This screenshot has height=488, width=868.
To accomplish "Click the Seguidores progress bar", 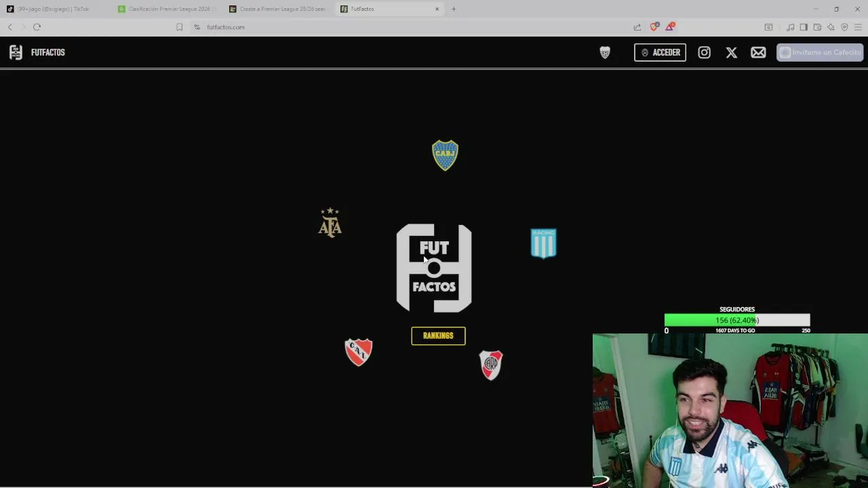I will tap(737, 320).
